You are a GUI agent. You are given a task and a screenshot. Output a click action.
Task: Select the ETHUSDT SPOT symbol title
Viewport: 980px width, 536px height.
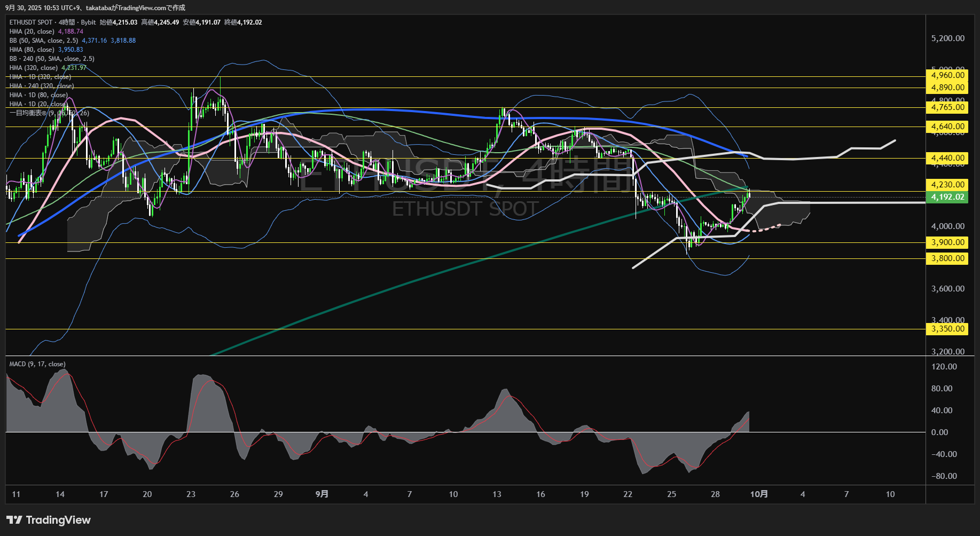click(31, 22)
